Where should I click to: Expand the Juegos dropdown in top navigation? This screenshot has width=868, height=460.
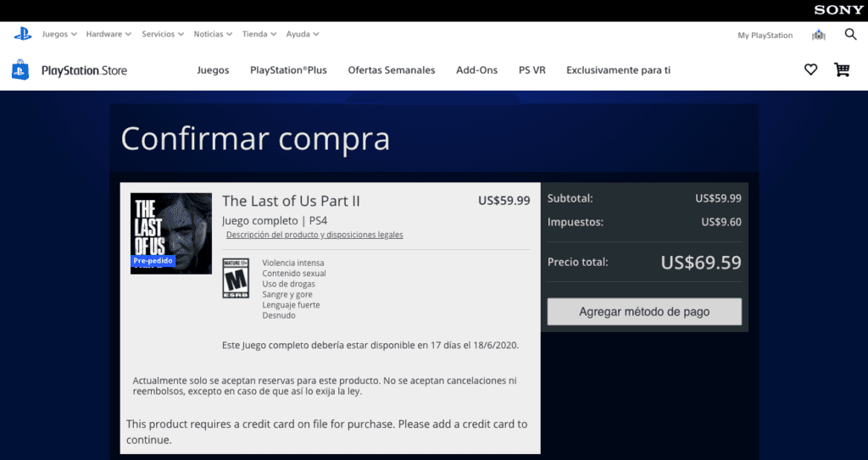[59, 34]
